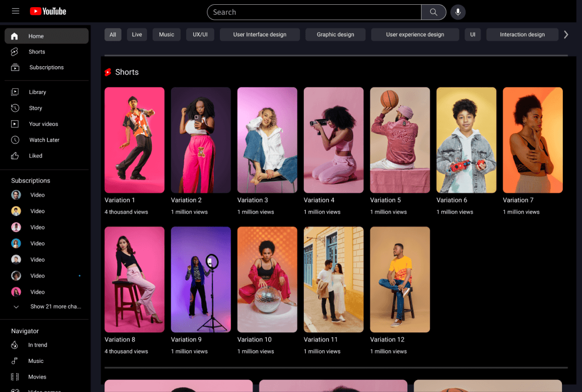Open Variation 10 disco ball short thumbnail

click(267, 279)
